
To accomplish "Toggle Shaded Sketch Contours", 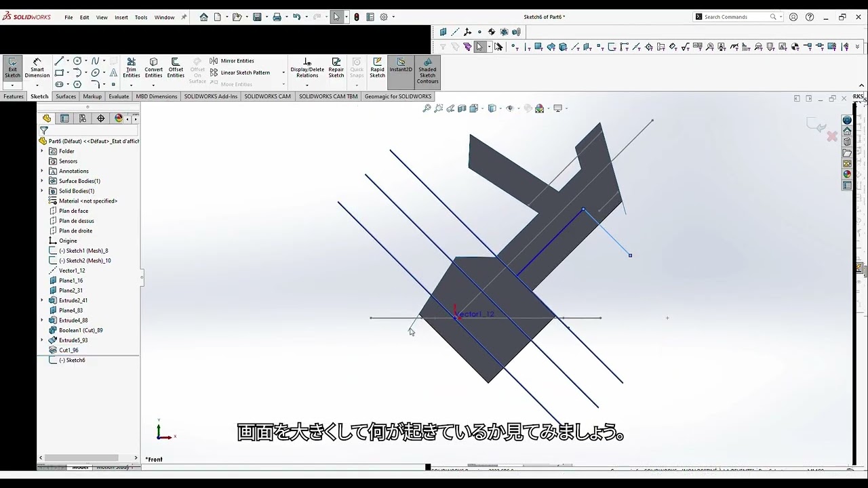I will click(427, 71).
